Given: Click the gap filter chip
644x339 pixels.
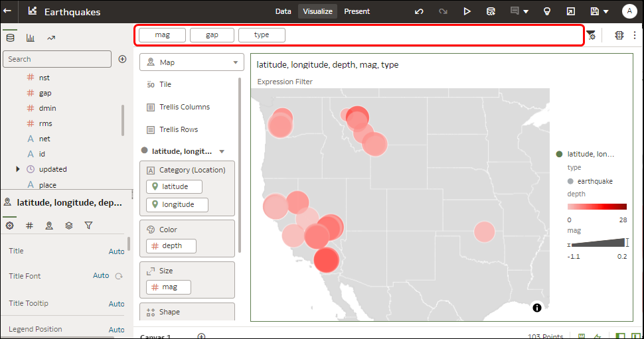Looking at the screenshot, I should pos(212,35).
